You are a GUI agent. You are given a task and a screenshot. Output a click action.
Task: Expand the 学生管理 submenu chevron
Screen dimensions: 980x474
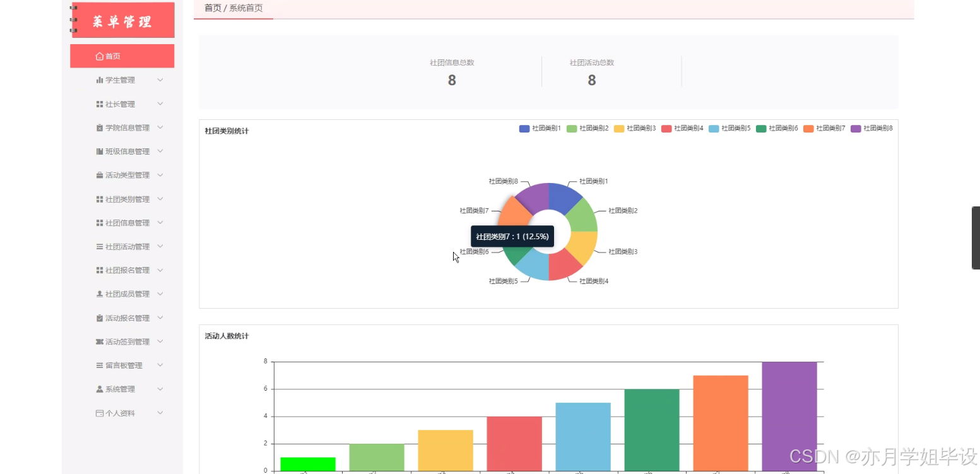pos(160,80)
